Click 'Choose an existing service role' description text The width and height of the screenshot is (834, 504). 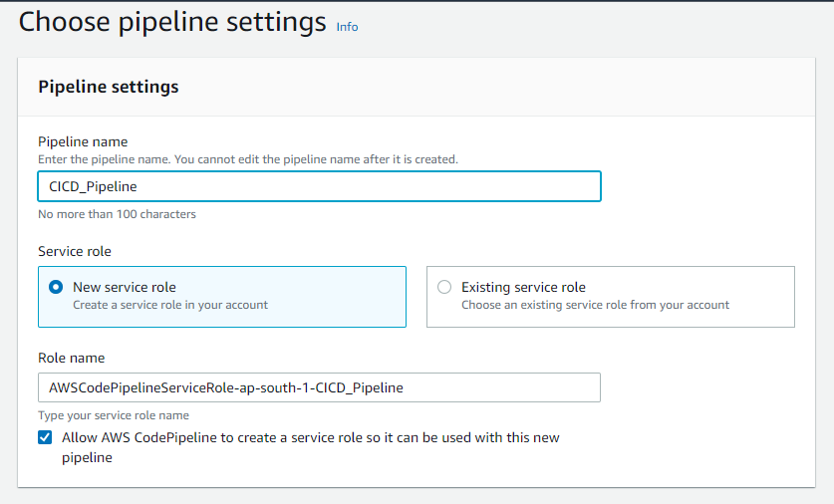pyautogui.click(x=595, y=305)
